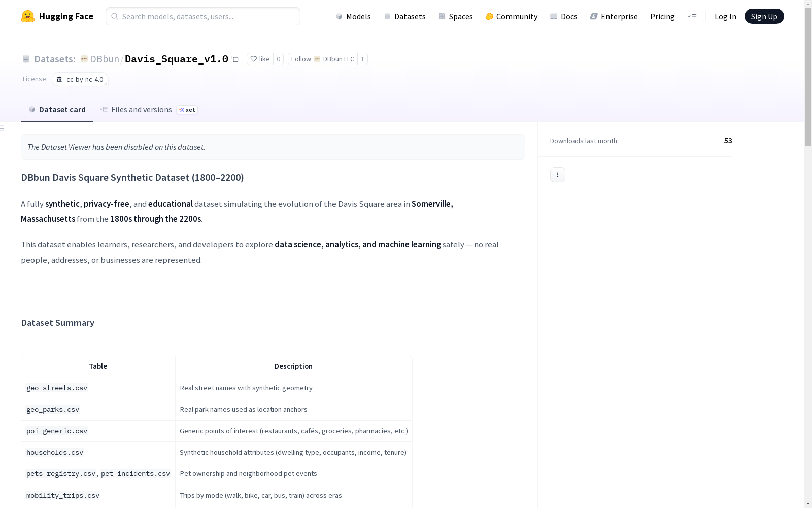Click the DBbun Davis Square Synthetic Dataset heading
Image resolution: width=812 pixels, height=508 pixels.
click(132, 177)
